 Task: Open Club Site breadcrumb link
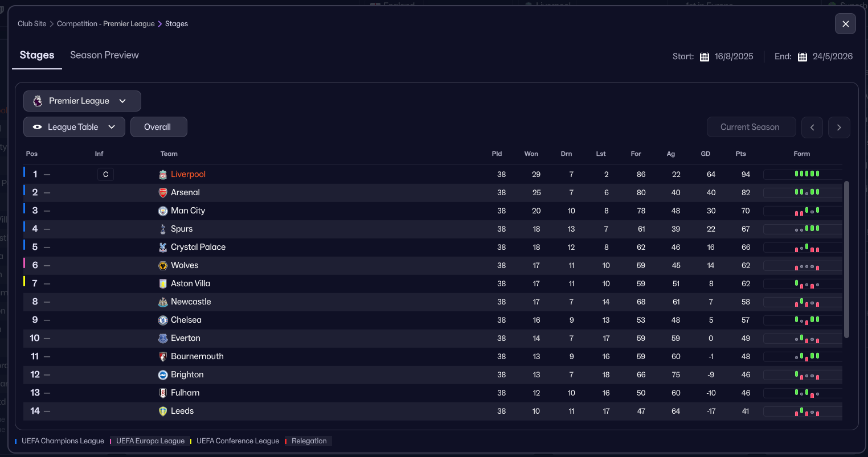tap(32, 24)
